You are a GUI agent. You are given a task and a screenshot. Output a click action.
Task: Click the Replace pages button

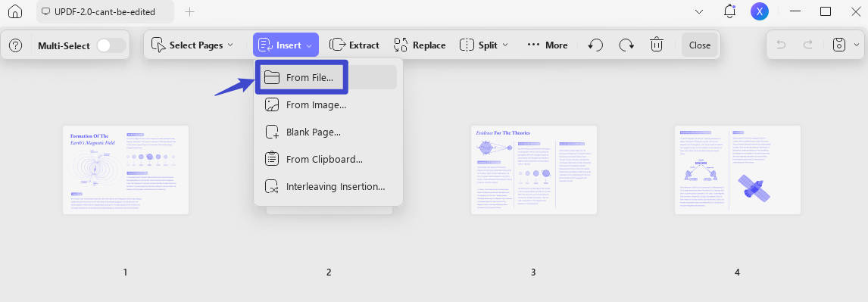tap(420, 45)
